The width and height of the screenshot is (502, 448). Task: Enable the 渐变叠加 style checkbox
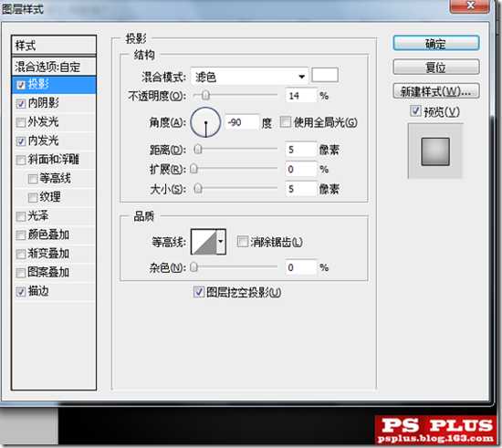[x=21, y=254]
